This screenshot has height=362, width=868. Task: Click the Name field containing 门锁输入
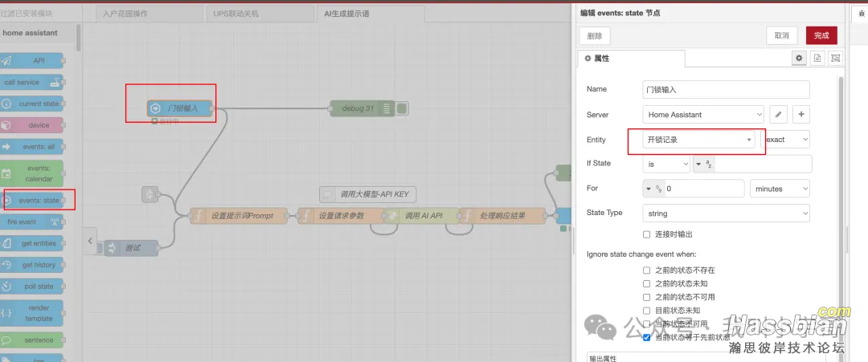click(726, 90)
